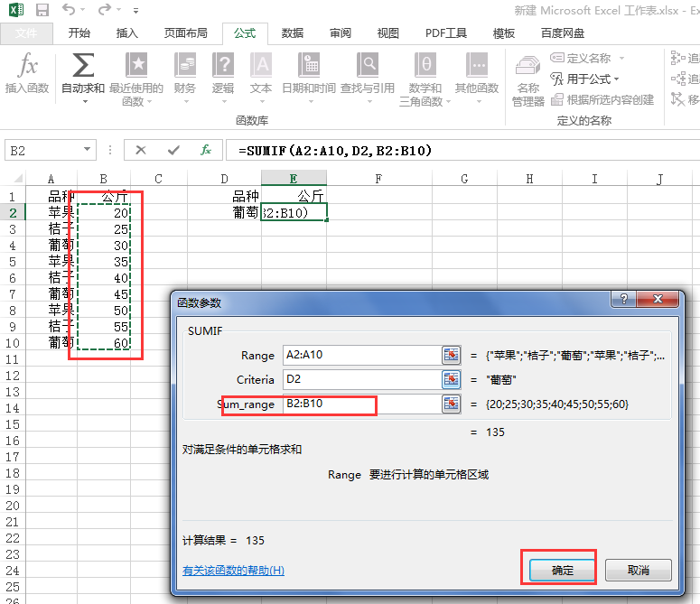The image size is (700, 604).
Task: Click the 取消 Cancel button in dialog
Action: point(638,570)
